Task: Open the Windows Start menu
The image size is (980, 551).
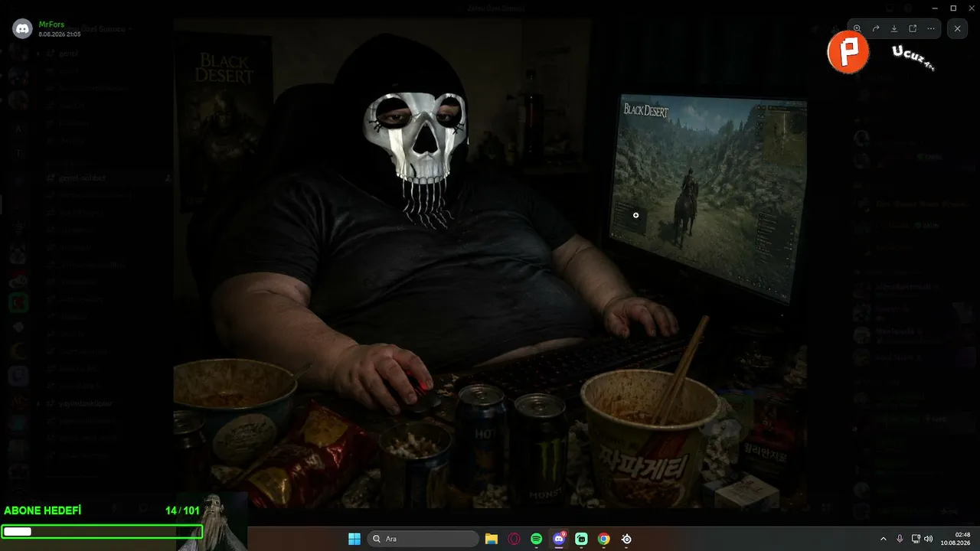Action: (x=354, y=539)
